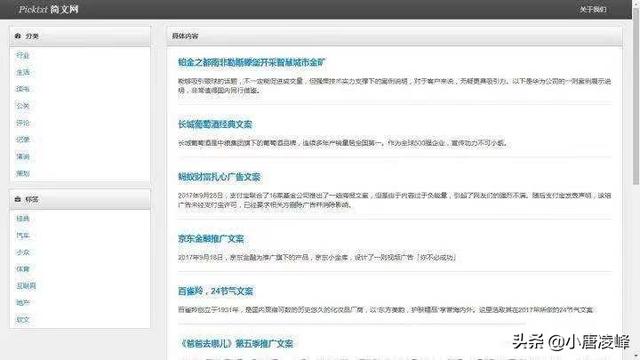640x360 pixels.
Task: Open 关于我们 in the top bar
Action: point(593,9)
